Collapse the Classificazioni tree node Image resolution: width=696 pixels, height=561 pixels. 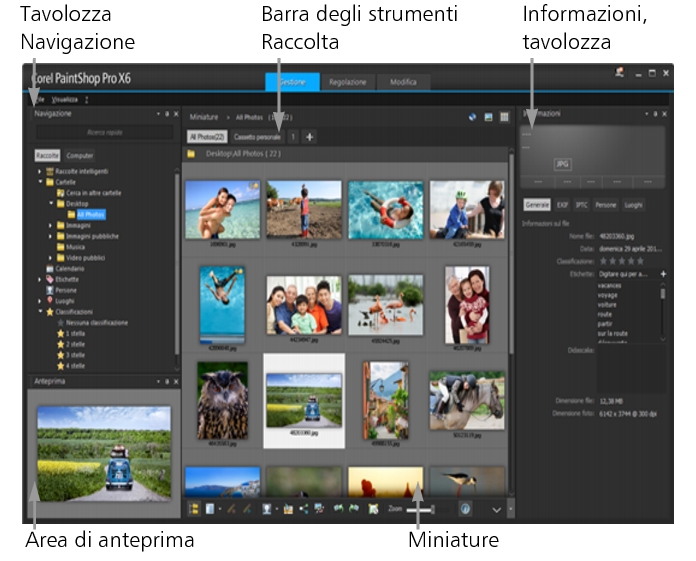click(38, 311)
